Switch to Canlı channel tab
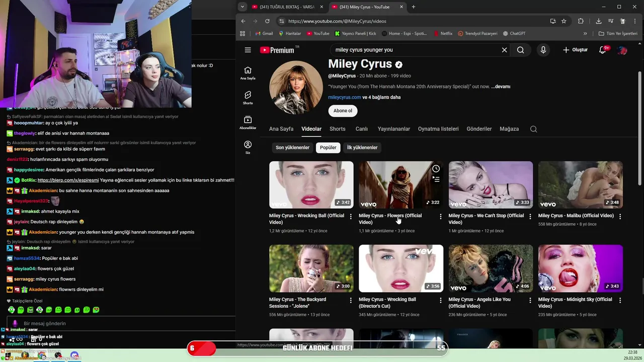Viewport: 644px width, 362px height. tap(362, 129)
